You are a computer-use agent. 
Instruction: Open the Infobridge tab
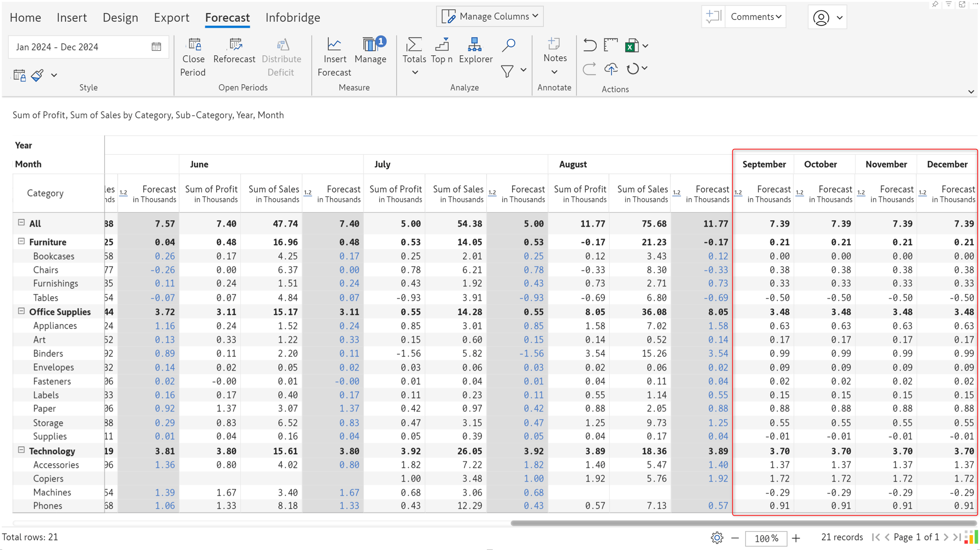point(293,17)
